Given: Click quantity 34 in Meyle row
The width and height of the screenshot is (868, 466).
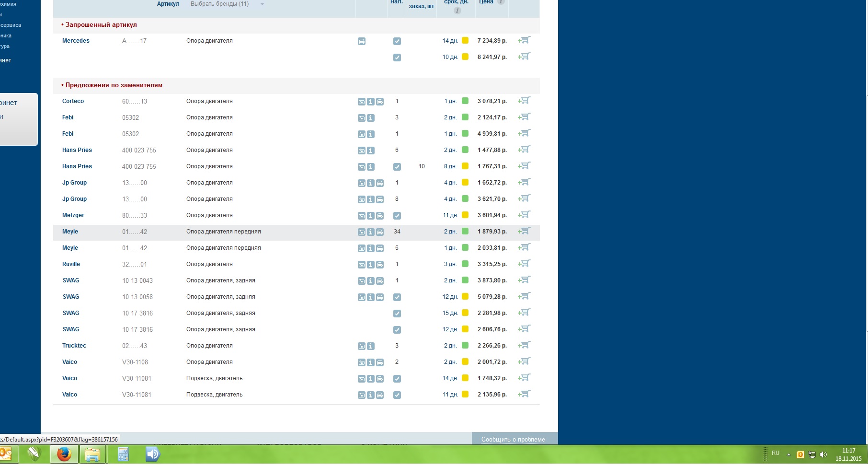Looking at the screenshot, I should point(397,232).
